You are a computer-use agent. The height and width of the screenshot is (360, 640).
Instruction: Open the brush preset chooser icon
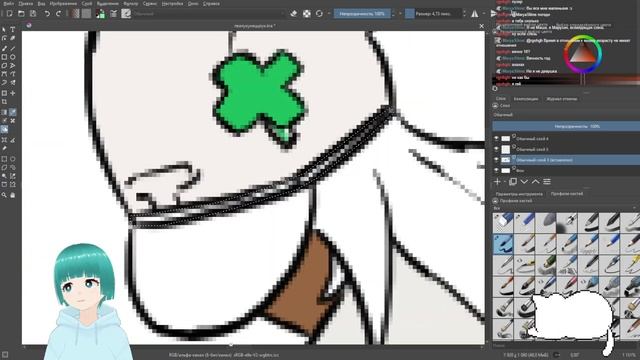pos(126,13)
